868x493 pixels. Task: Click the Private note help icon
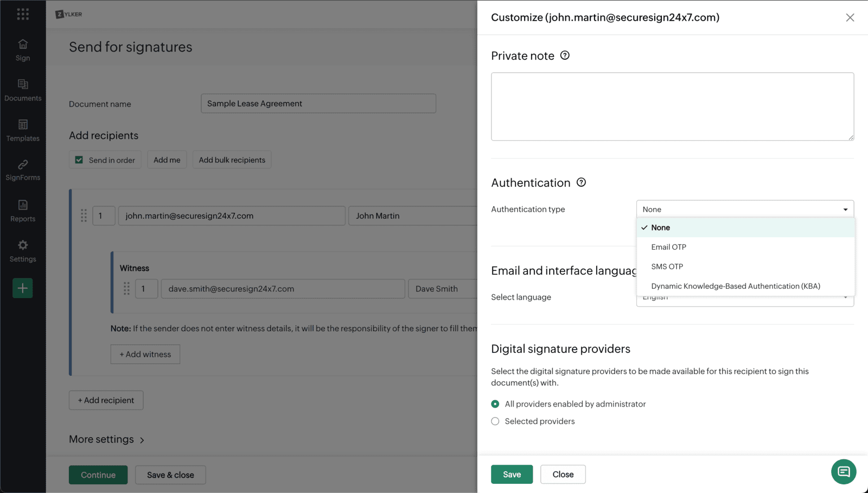[x=565, y=55]
